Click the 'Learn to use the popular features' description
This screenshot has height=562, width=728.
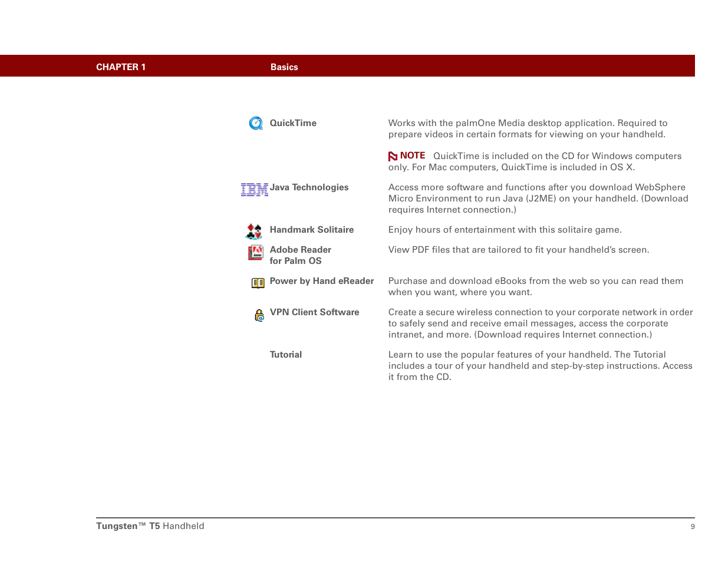pyautogui.click(x=541, y=366)
